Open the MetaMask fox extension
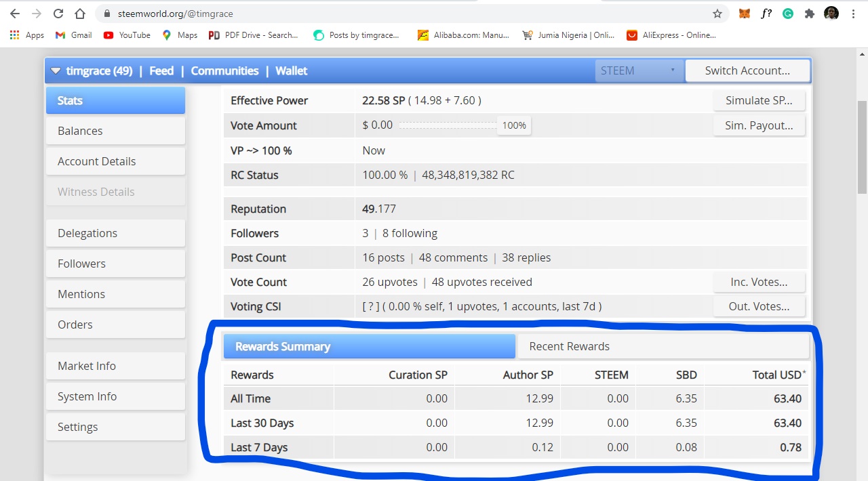This screenshot has width=868, height=481. (x=745, y=14)
